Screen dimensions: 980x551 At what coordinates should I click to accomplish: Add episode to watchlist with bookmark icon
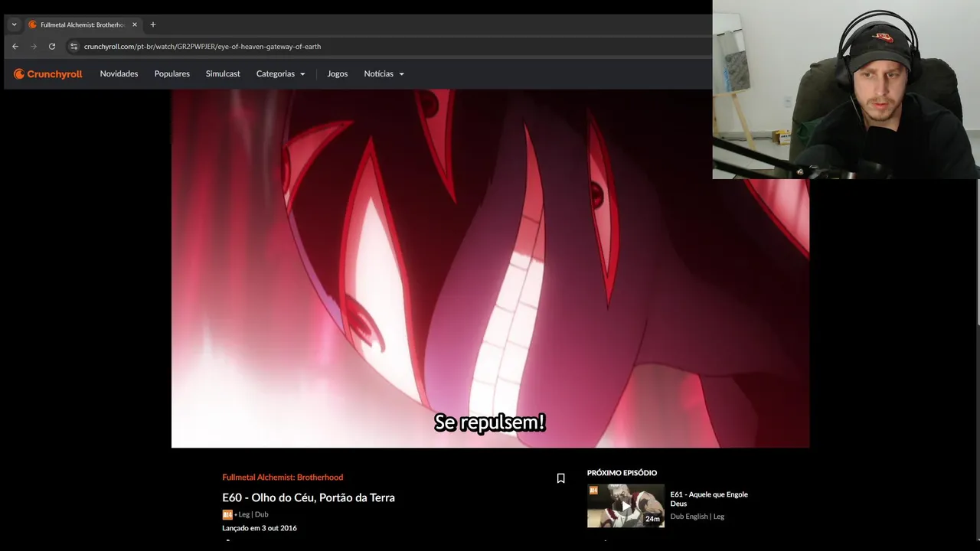(x=560, y=478)
